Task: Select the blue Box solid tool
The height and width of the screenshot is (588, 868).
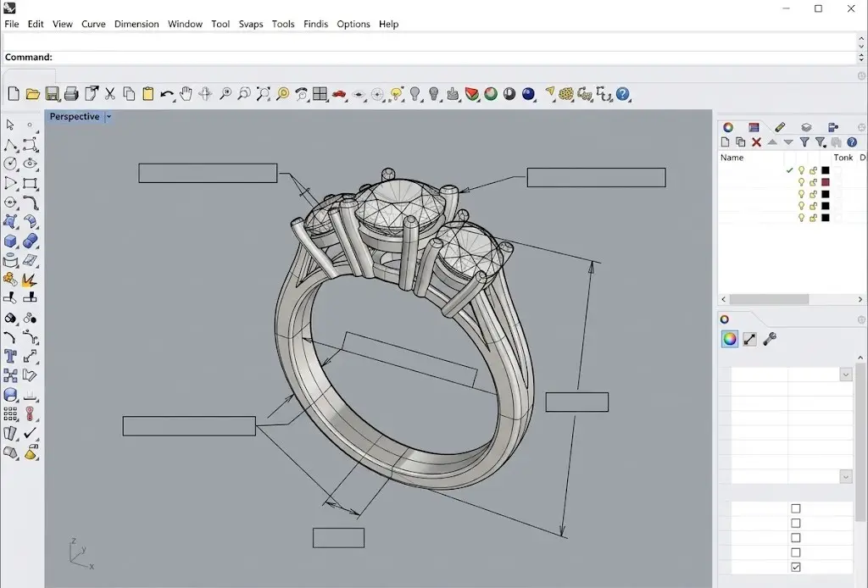Action: coord(10,241)
